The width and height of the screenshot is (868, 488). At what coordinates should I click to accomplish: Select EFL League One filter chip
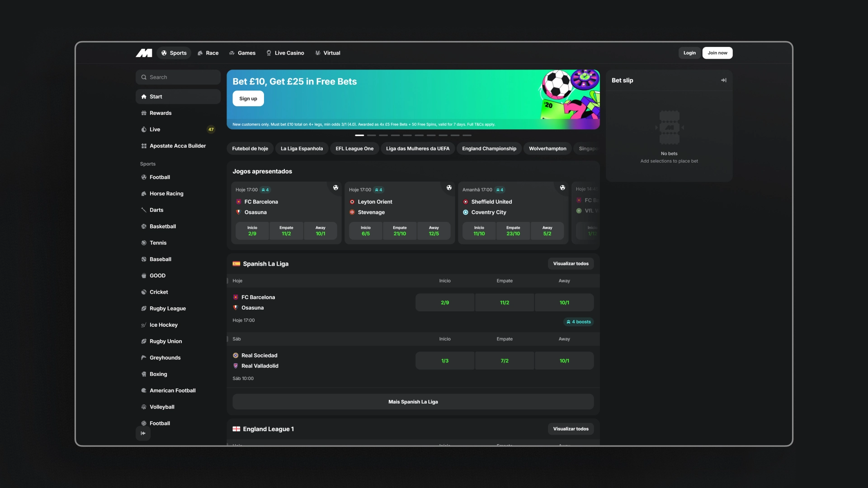[354, 149]
